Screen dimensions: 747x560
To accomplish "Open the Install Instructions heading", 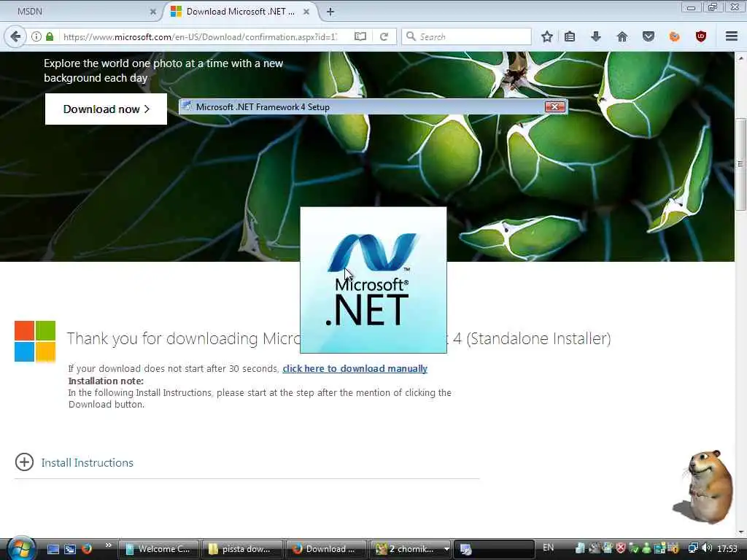I will pos(88,463).
